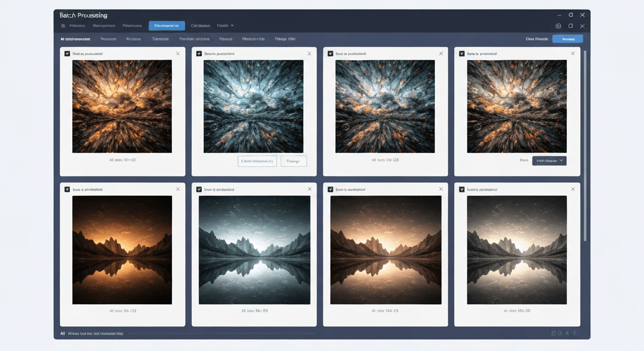Image resolution: width=644 pixels, height=351 pixels.
Task: Open the help clock icon in the title bar
Action: pos(558,26)
